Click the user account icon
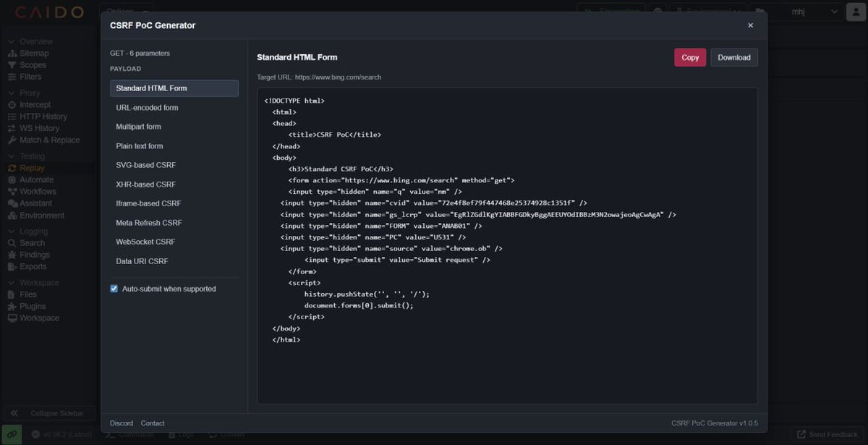The width and height of the screenshot is (868, 445). (x=854, y=12)
